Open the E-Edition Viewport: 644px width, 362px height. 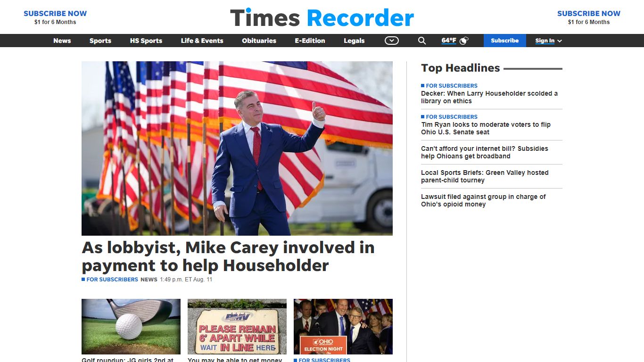point(310,41)
